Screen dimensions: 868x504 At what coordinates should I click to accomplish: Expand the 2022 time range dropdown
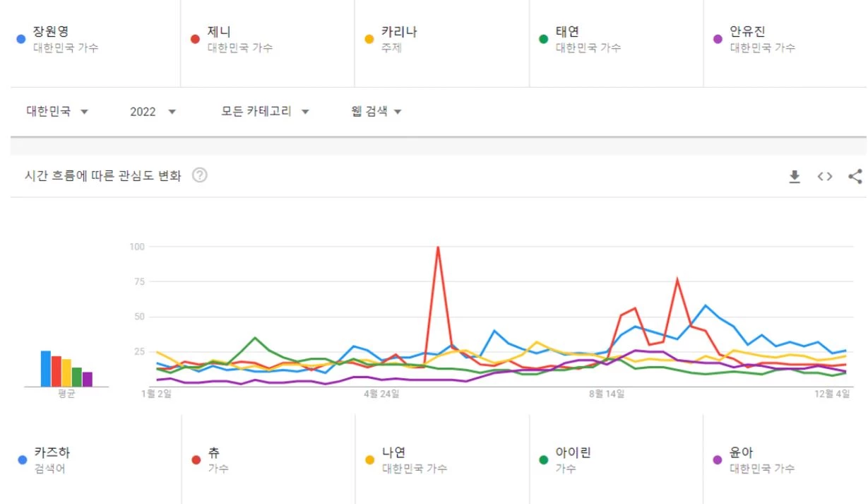[153, 112]
